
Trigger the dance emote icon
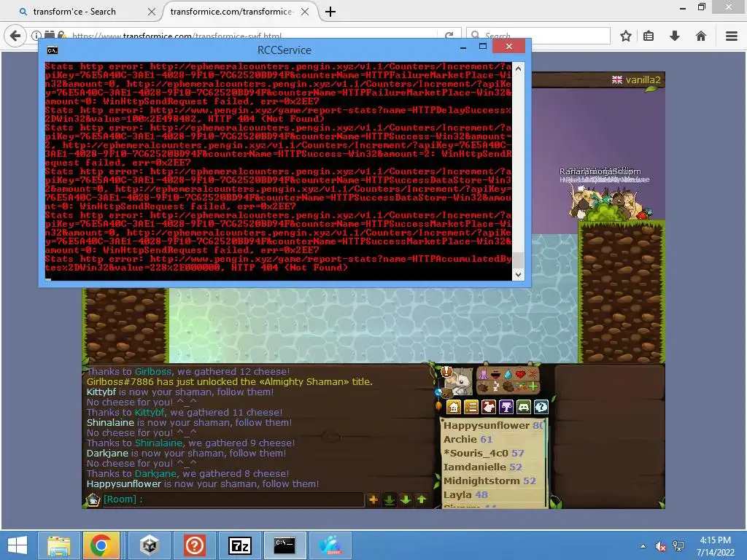pos(484,375)
